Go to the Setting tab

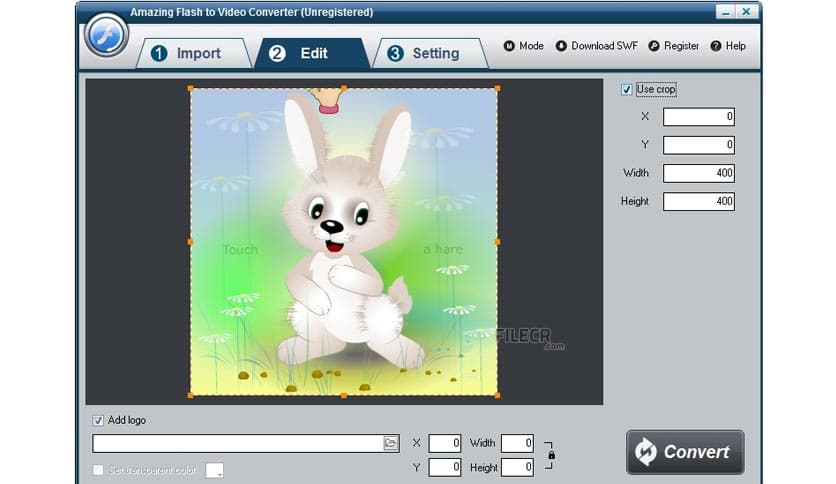click(x=430, y=53)
